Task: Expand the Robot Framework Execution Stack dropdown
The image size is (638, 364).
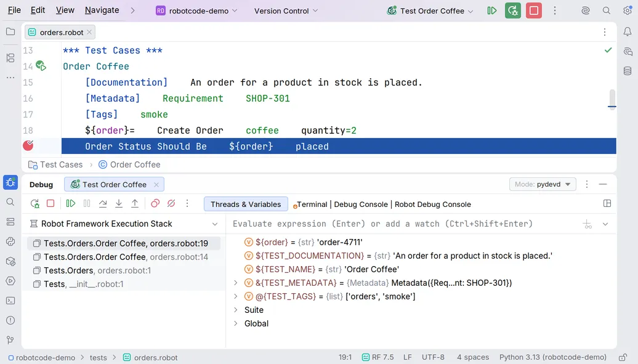Action: point(215,224)
